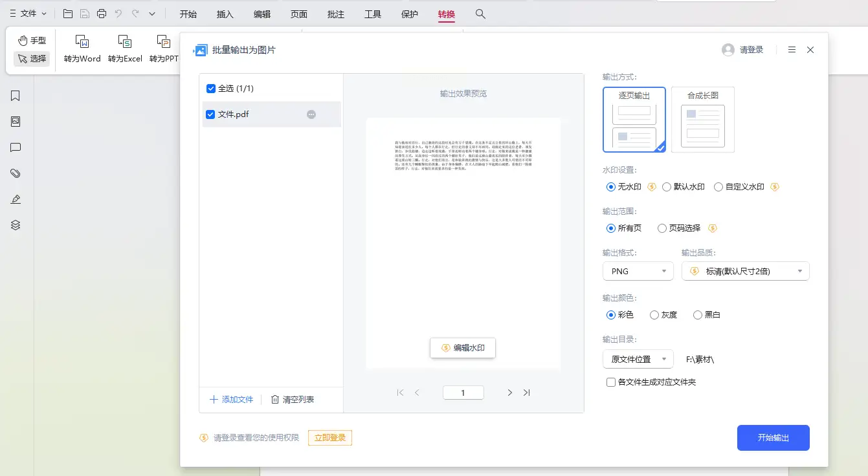Open the bookmark panel in left sidebar

[16, 96]
